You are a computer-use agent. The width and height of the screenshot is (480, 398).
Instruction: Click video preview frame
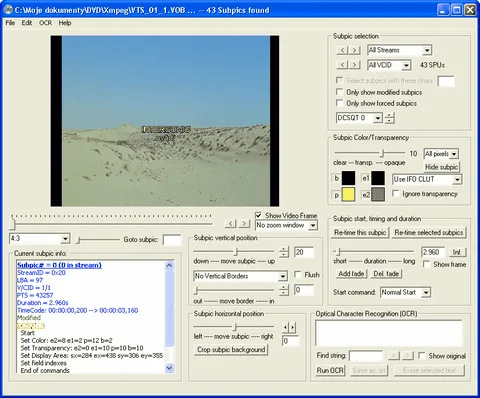tap(165, 121)
